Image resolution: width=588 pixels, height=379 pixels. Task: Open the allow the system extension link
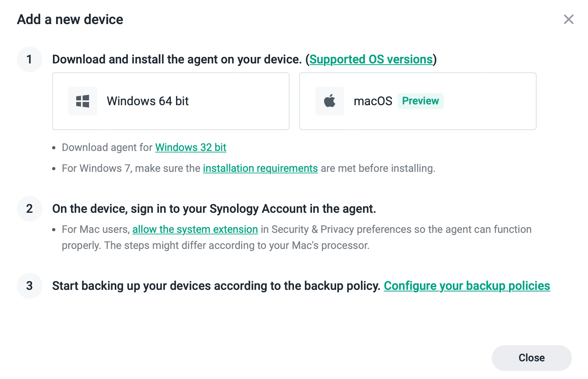[x=195, y=229]
